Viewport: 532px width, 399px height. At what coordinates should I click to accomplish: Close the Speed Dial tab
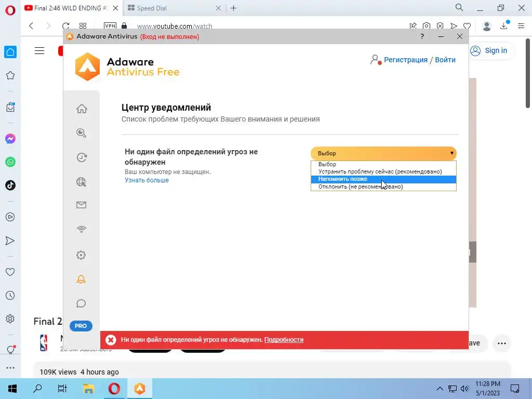(x=219, y=8)
